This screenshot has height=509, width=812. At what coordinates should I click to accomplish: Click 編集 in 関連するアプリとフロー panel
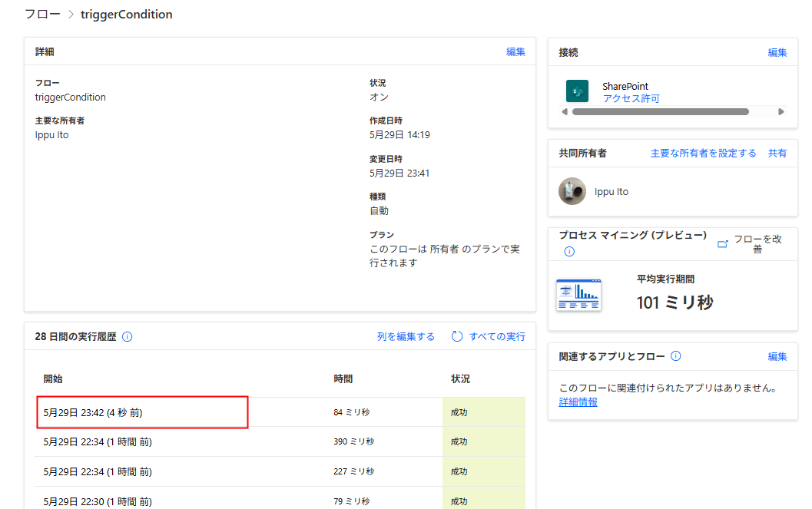click(777, 357)
